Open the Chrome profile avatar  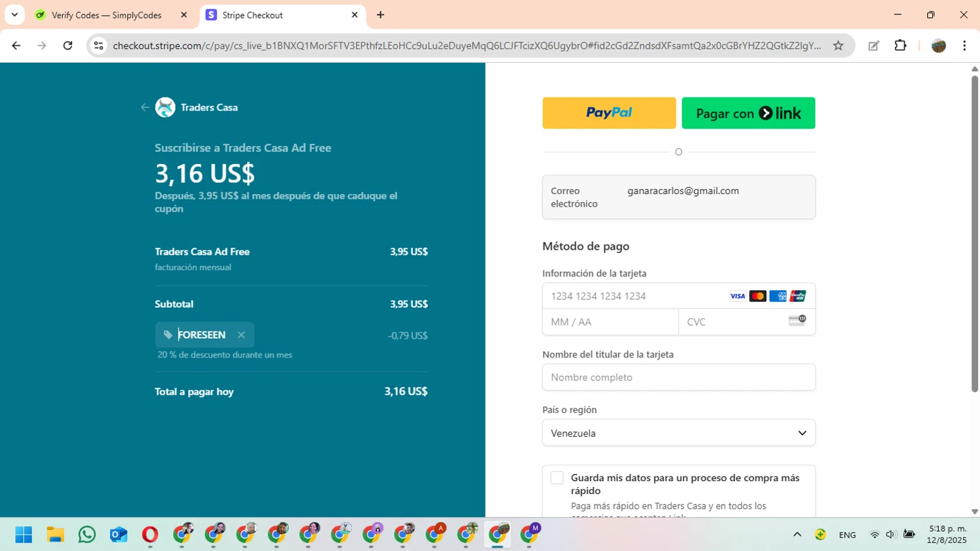(x=939, y=46)
